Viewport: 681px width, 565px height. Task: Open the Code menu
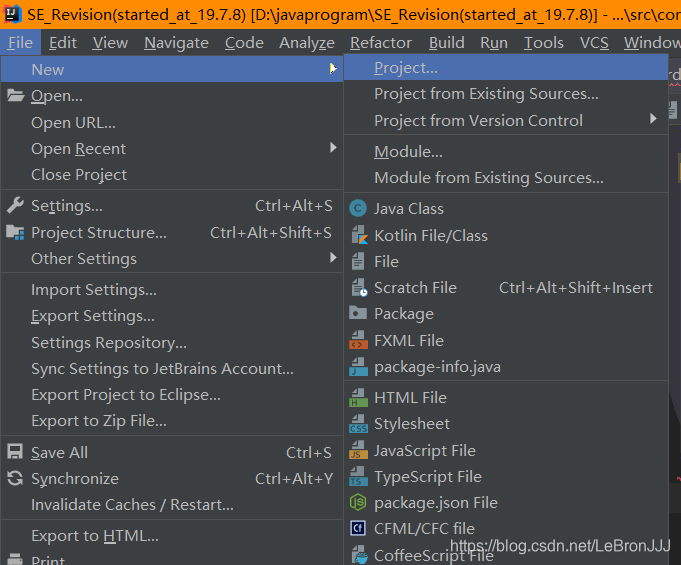pyautogui.click(x=244, y=43)
